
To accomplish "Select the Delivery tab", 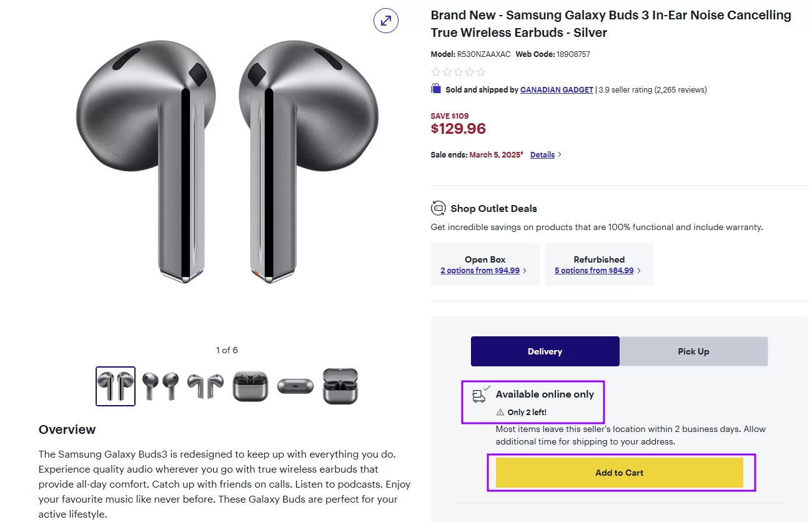I will (545, 351).
